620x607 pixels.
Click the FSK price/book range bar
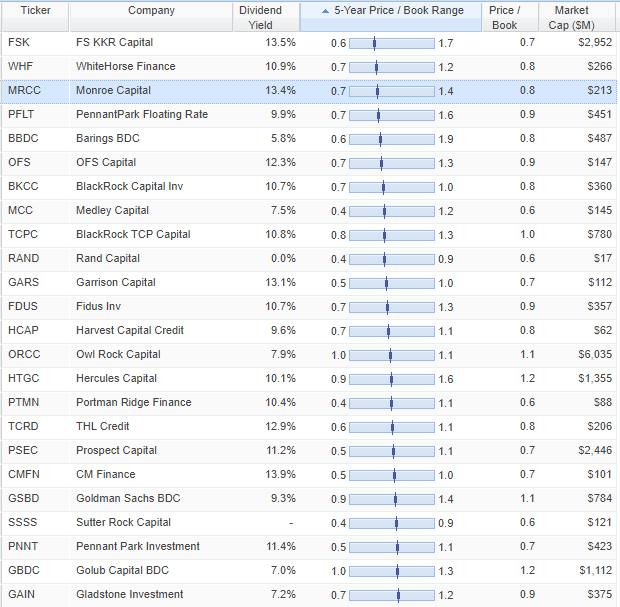[392, 43]
